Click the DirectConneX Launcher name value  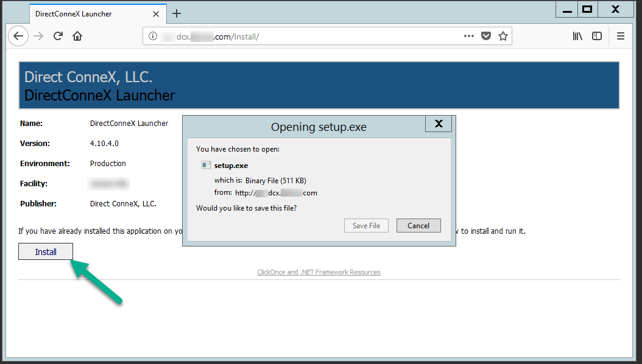pyautogui.click(x=129, y=124)
